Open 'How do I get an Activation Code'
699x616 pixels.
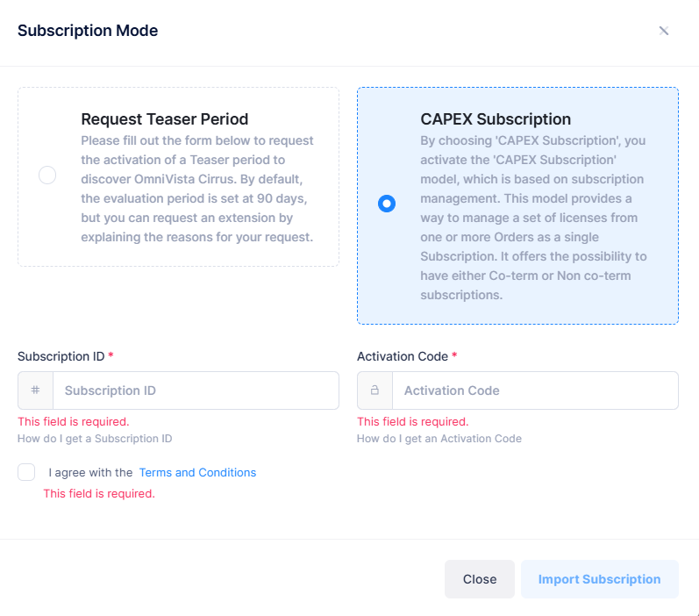tap(439, 439)
